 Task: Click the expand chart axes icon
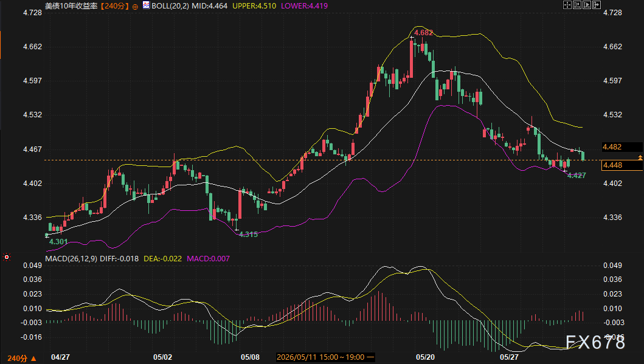587,5
